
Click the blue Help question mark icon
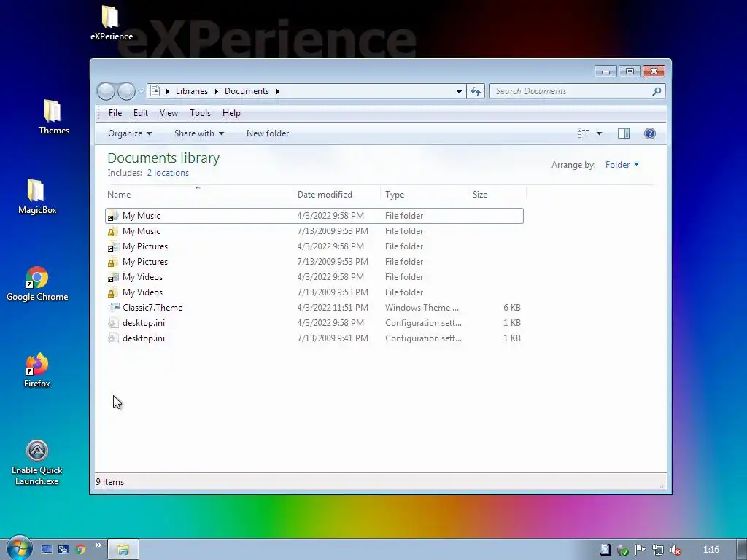click(649, 133)
